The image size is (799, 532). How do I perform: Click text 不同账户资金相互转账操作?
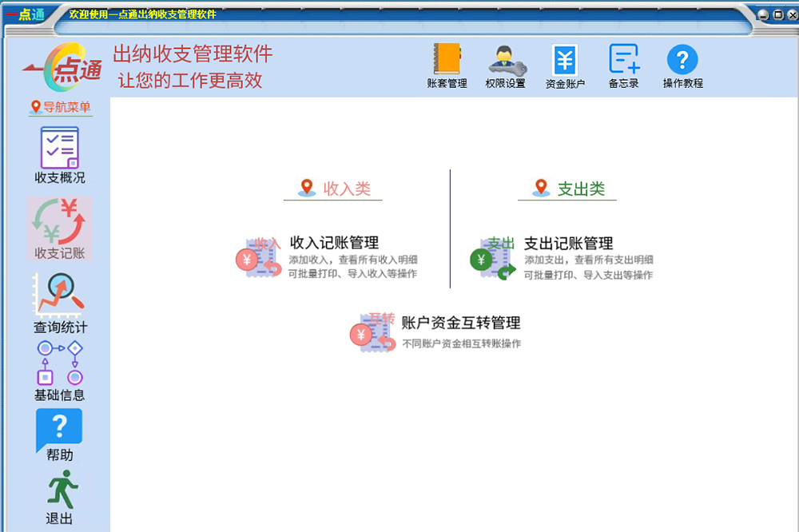tap(461, 344)
